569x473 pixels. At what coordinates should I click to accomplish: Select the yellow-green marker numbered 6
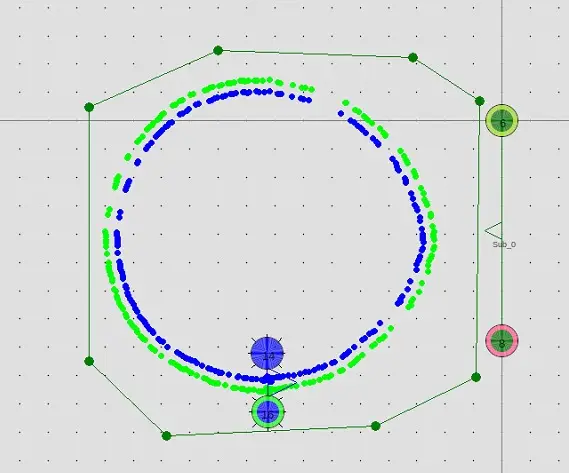pyautogui.click(x=502, y=121)
